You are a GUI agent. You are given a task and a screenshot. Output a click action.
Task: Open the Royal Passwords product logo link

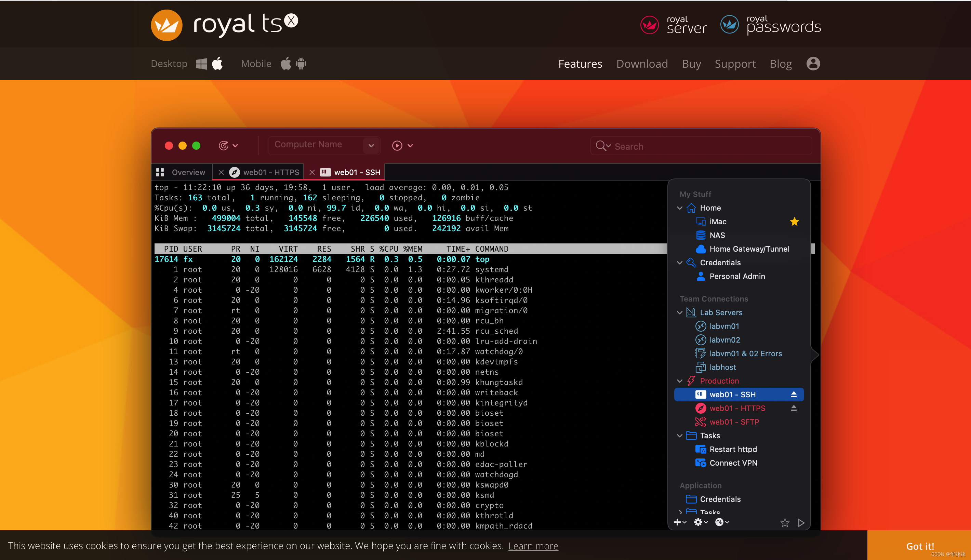(771, 25)
